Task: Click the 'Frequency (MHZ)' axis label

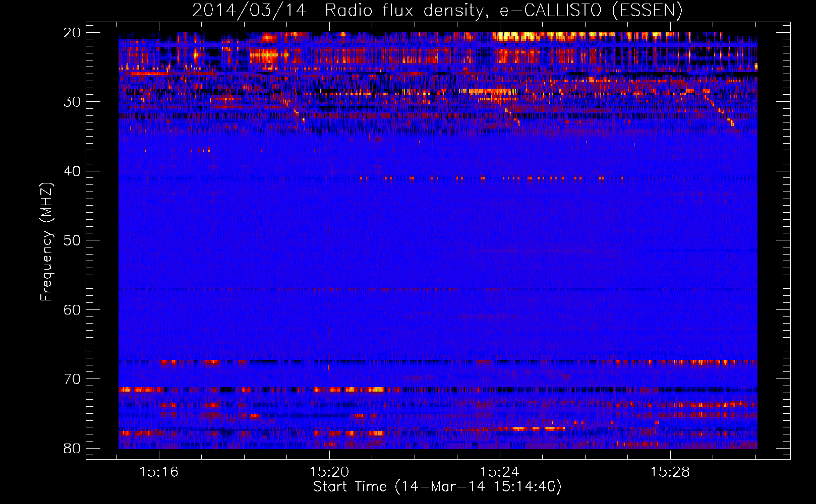Action: point(46,242)
